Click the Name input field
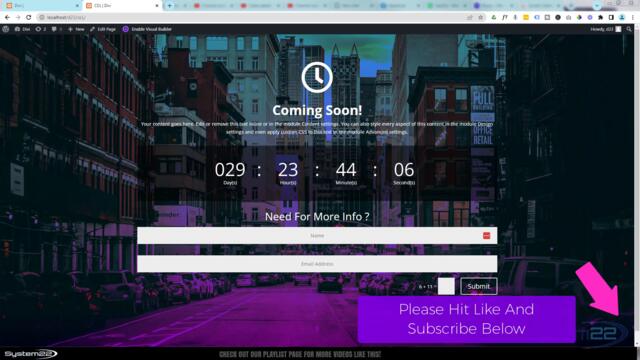 pos(317,236)
